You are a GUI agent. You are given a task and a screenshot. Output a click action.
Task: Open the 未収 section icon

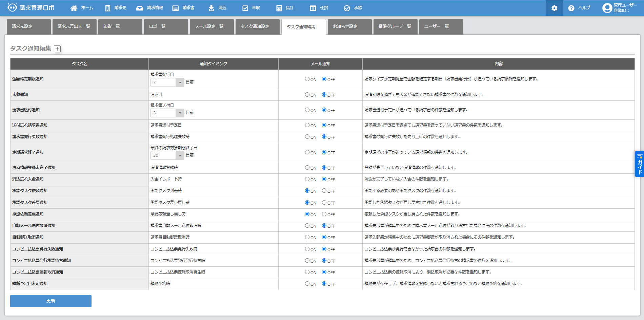pyautogui.click(x=245, y=7)
